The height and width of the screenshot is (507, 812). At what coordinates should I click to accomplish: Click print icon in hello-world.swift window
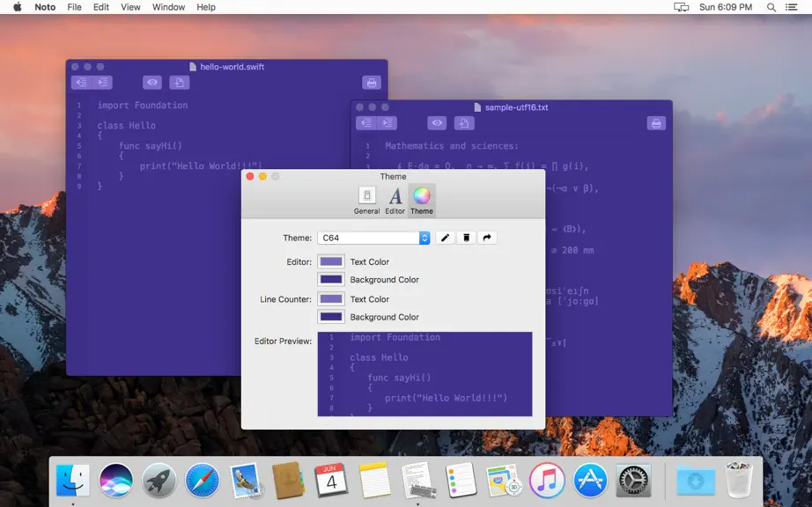click(x=372, y=82)
